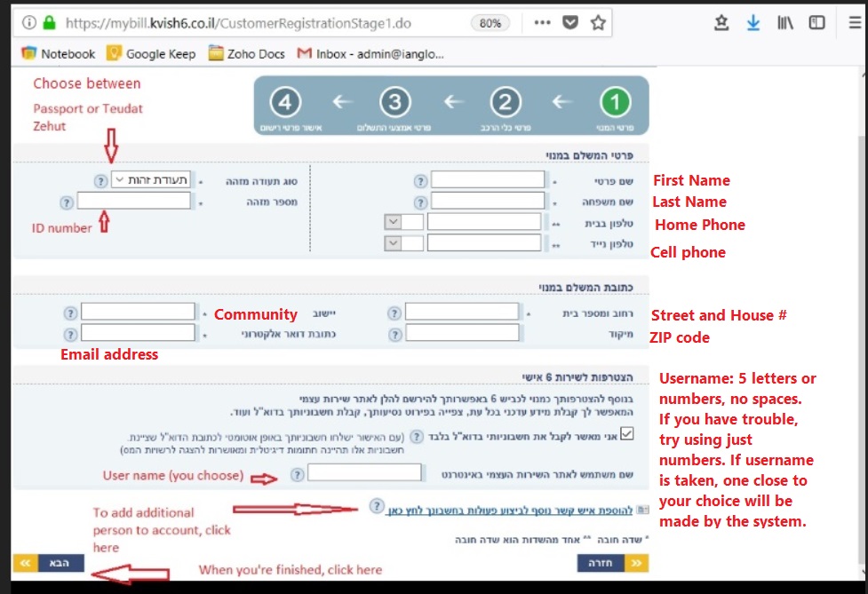The height and width of the screenshot is (594, 868).
Task: Click help icon beside First Name field
Action: pos(420,181)
